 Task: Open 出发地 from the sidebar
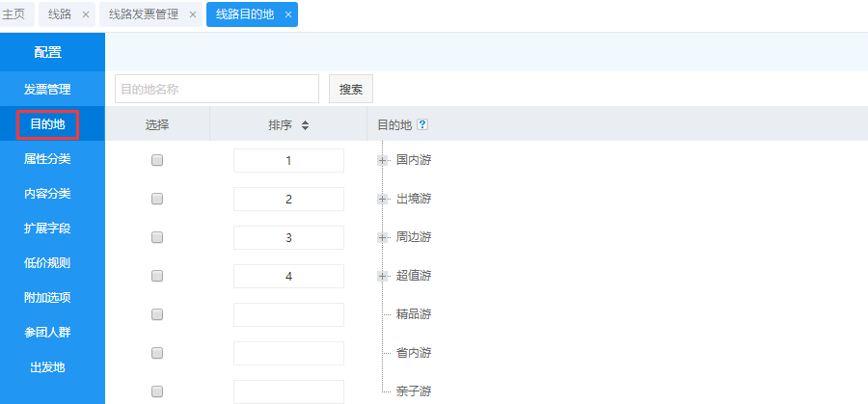[47, 367]
